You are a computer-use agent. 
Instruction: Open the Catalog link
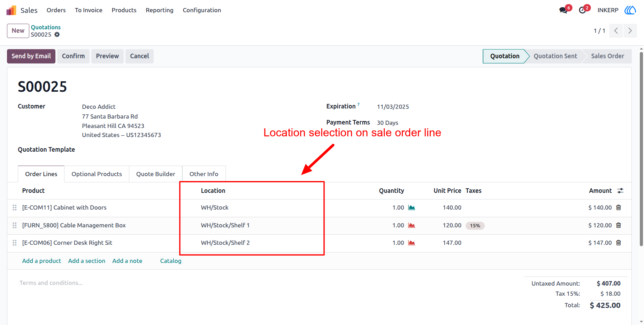tap(171, 261)
